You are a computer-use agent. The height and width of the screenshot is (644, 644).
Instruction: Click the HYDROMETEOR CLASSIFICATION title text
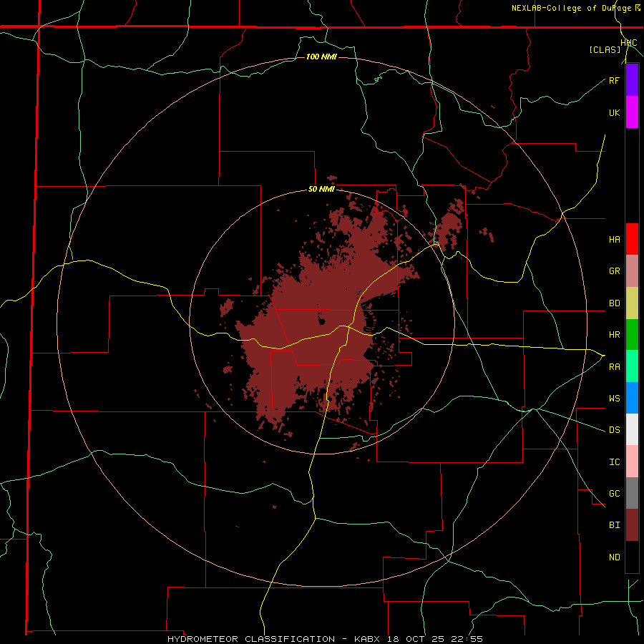coord(251,639)
